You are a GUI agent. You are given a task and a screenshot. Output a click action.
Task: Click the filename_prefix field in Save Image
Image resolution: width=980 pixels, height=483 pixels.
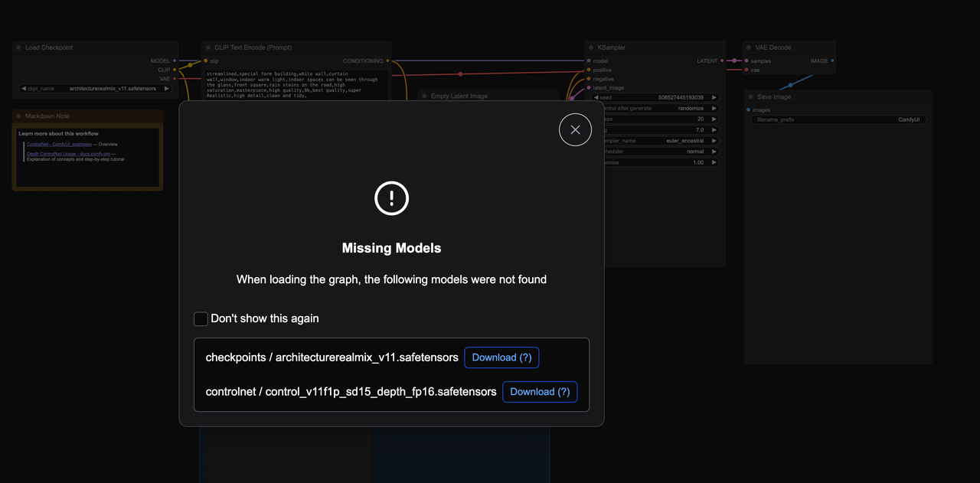point(838,120)
